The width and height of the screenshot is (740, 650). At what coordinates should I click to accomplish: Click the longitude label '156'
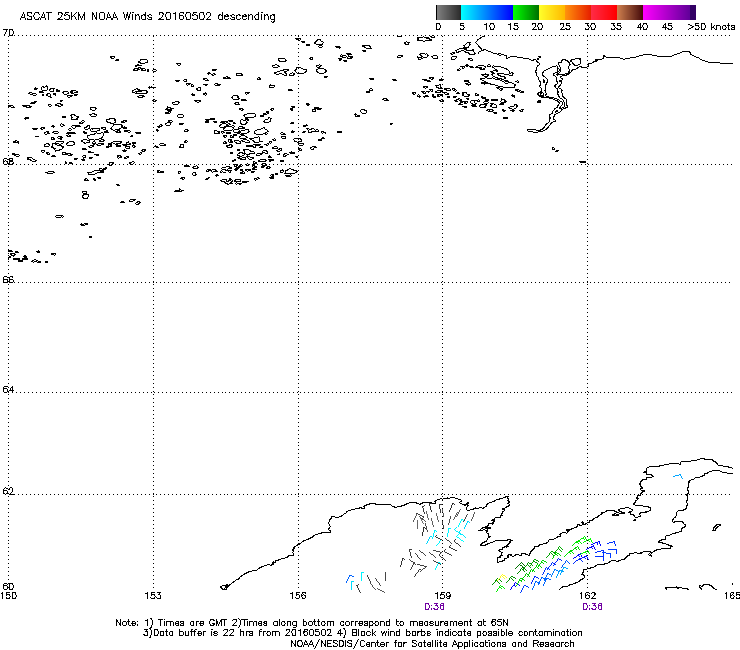(298, 596)
